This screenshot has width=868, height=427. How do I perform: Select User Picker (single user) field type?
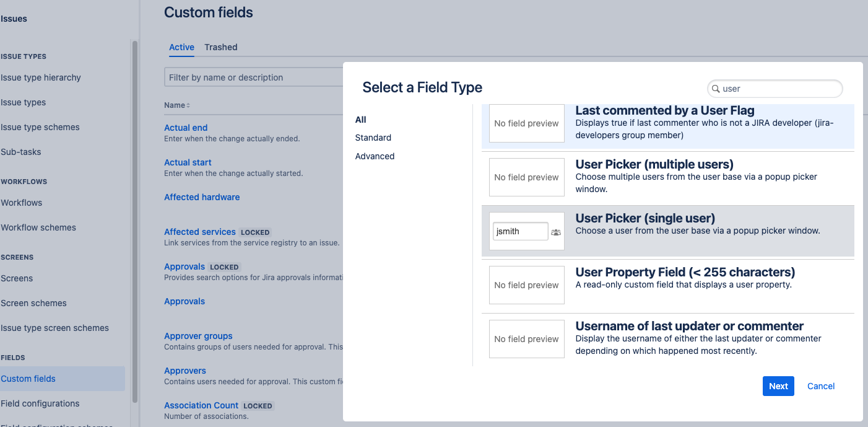[668, 231]
